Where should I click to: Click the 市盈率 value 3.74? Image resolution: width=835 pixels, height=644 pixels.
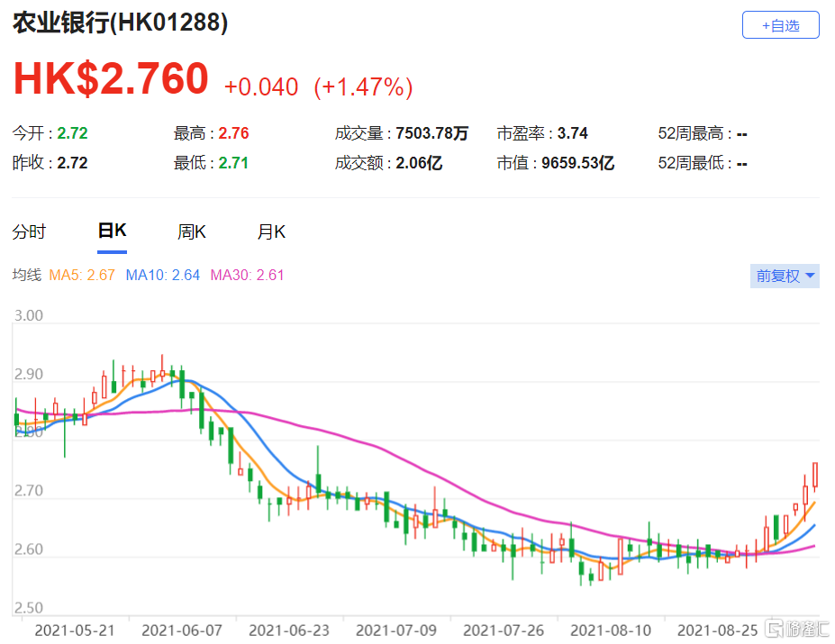pos(573,132)
